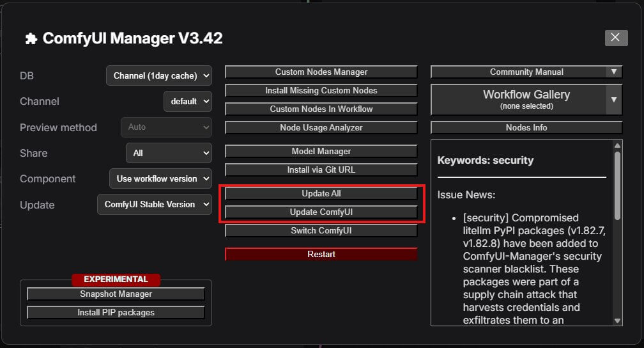Open the Component Use workflow version dropdown

point(160,178)
